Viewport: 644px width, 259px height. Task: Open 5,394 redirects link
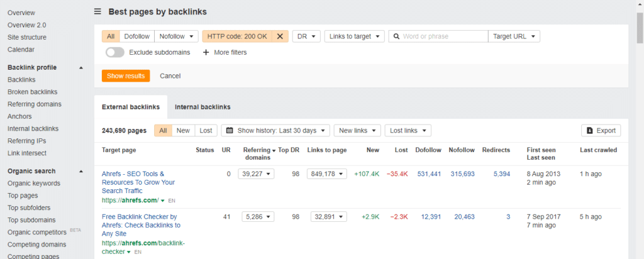point(502,174)
